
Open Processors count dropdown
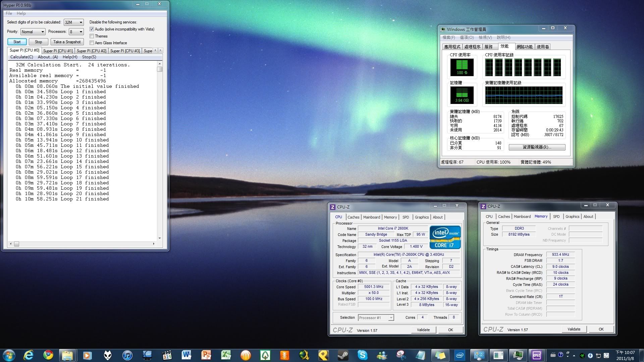point(76,32)
